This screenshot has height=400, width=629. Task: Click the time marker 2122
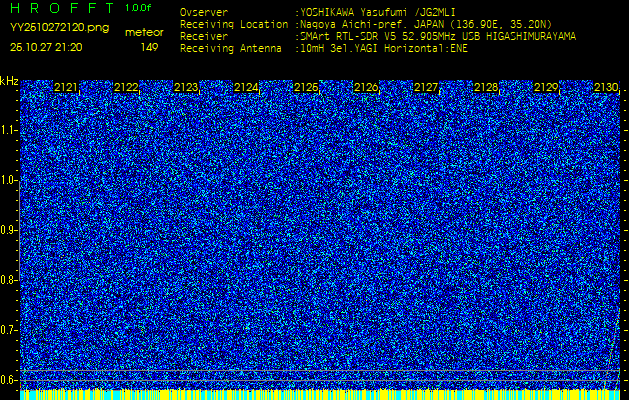point(126,87)
